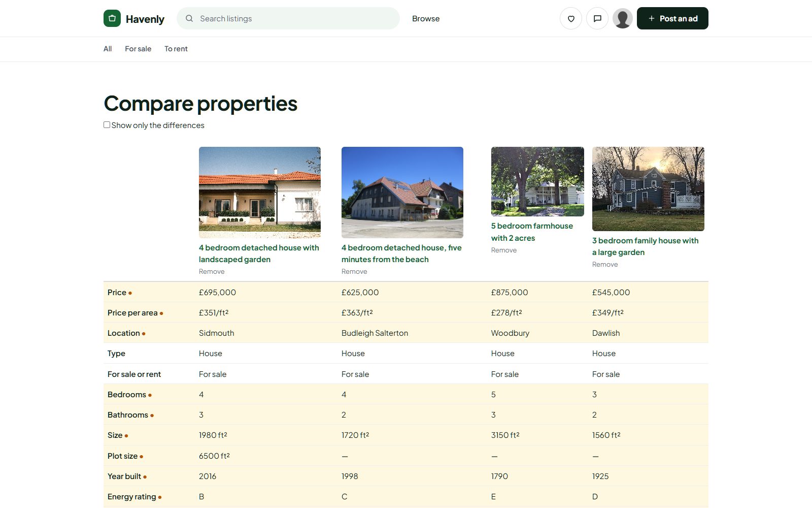This screenshot has width=812, height=508.
Task: Open the farmhouse photo thumbnail
Action: (x=537, y=181)
